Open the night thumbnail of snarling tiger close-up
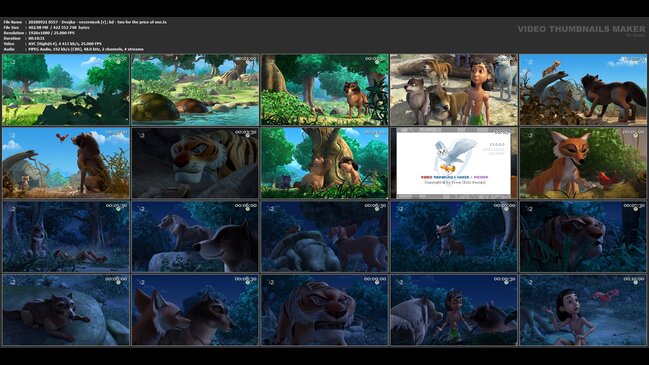The width and height of the screenshot is (649, 365). [x=324, y=310]
